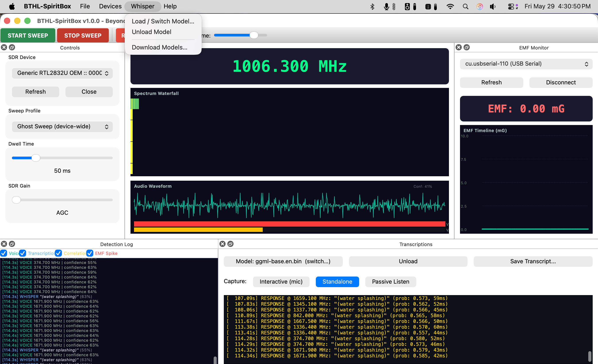Image resolution: width=598 pixels, height=364 pixels.
Task: Select Standalone capture mode
Action: 337,282
